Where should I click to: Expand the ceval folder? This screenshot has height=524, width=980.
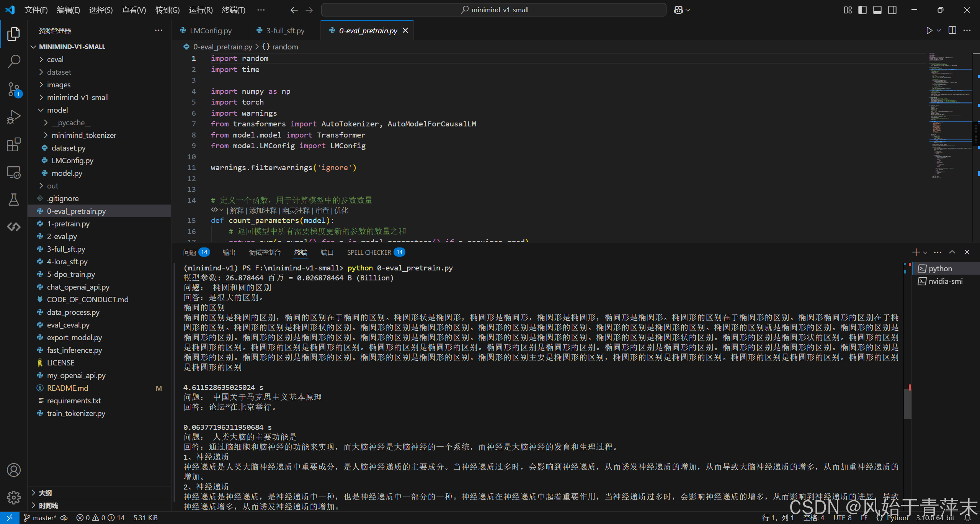click(41, 59)
